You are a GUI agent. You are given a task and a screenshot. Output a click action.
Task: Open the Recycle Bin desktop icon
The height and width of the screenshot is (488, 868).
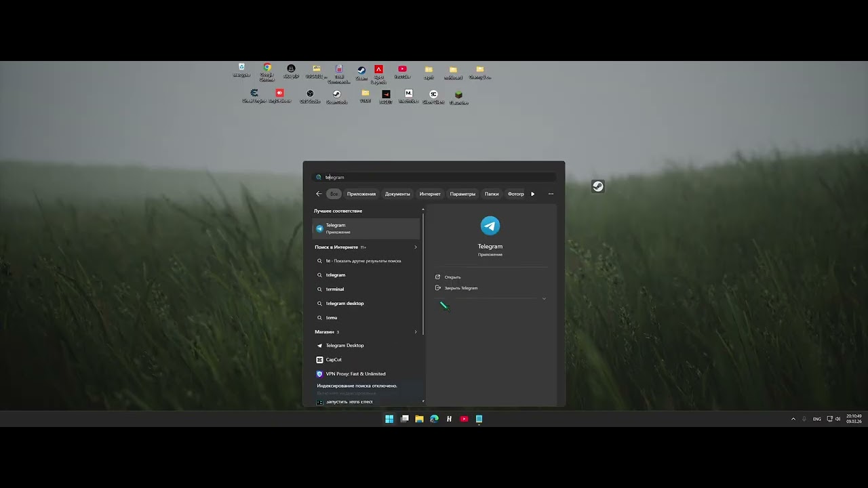241,70
